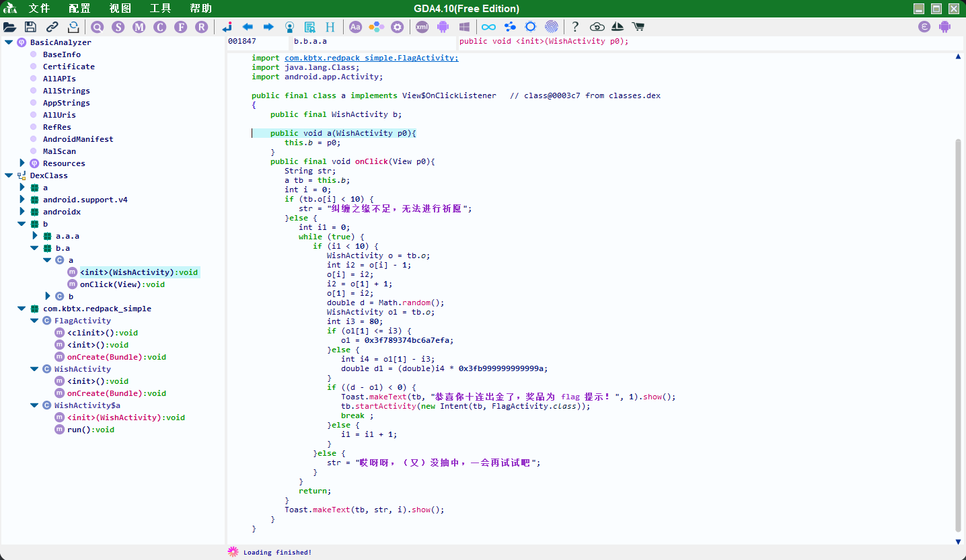The width and height of the screenshot is (966, 560).
Task: Click the save floppy disk icon
Action: point(30,27)
